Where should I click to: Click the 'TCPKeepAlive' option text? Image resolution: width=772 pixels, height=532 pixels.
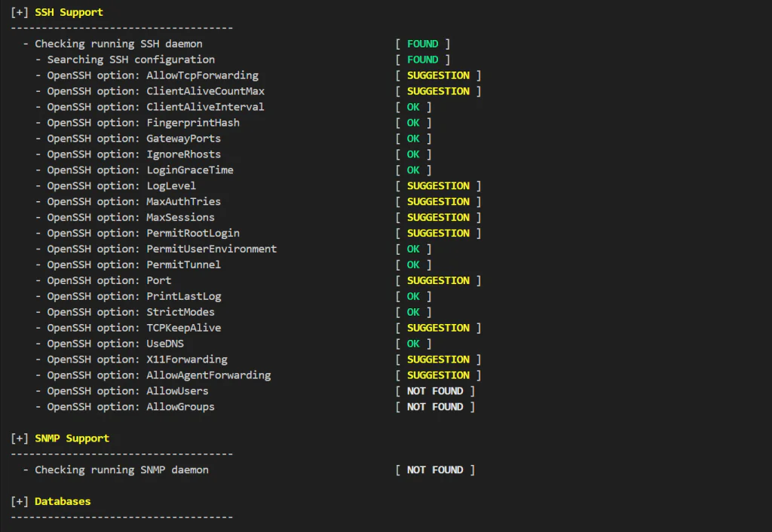click(184, 328)
